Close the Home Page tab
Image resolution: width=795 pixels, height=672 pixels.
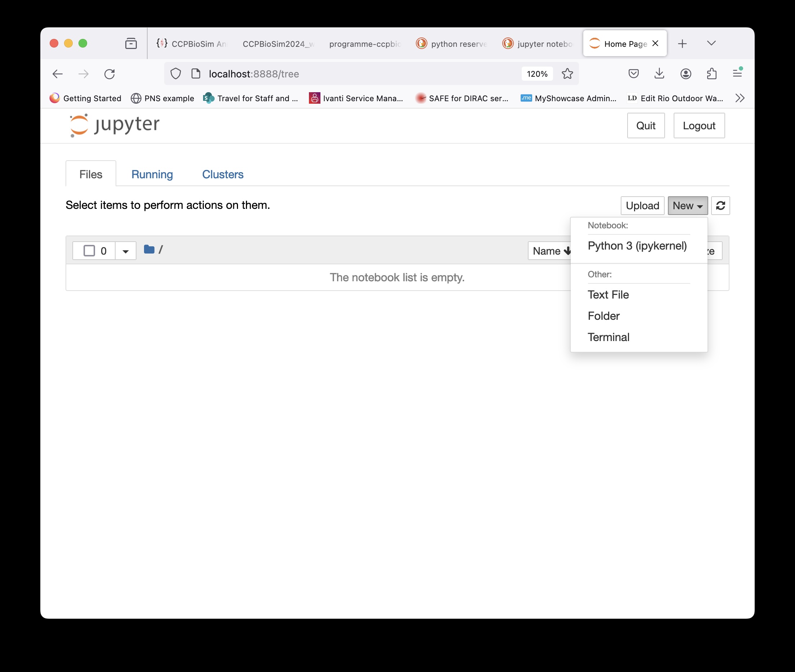pyautogui.click(x=655, y=44)
